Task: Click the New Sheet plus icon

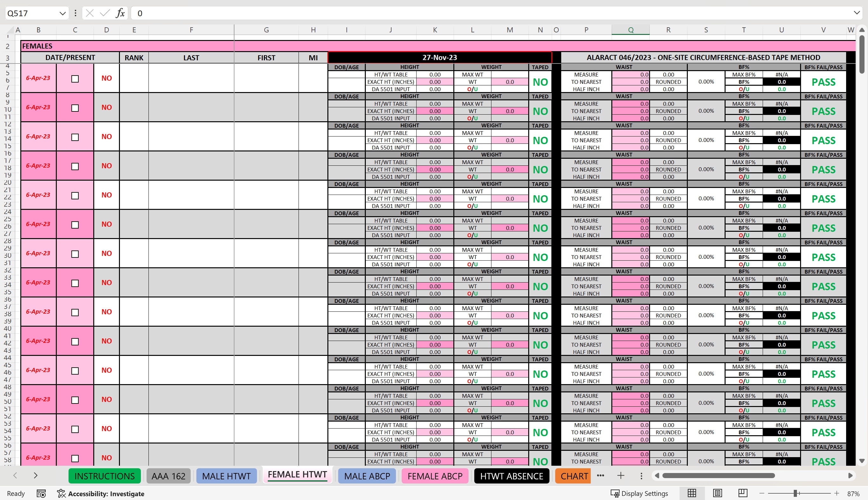Action: (x=620, y=476)
